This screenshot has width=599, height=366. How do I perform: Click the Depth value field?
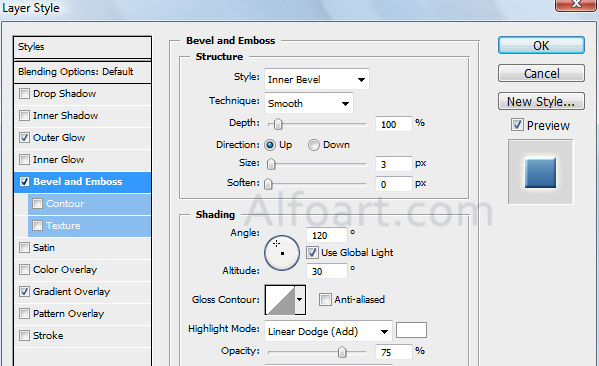pos(394,124)
